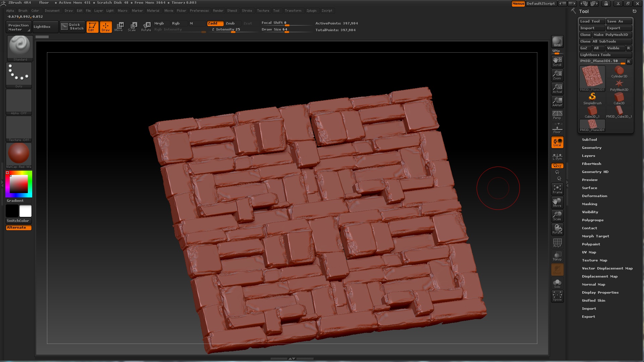The width and height of the screenshot is (644, 362).
Task: Select the Cylinder3D tool thumbnail
Action: [619, 72]
